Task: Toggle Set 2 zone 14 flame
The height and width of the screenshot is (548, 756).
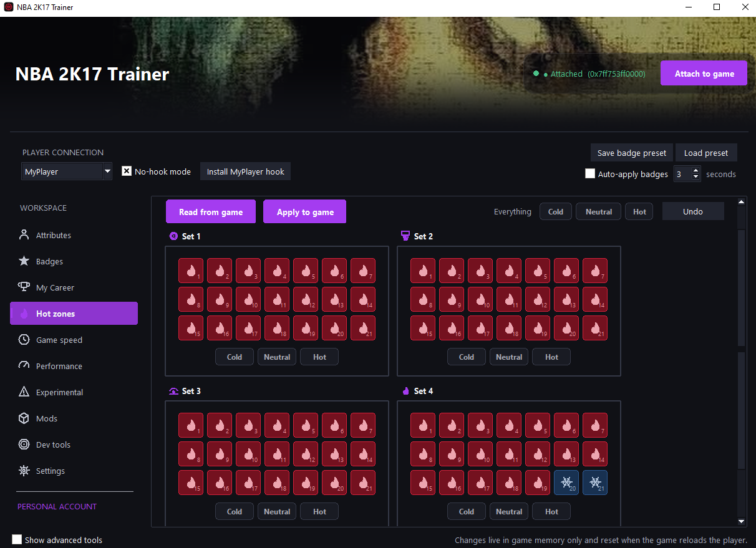Action: [595, 299]
